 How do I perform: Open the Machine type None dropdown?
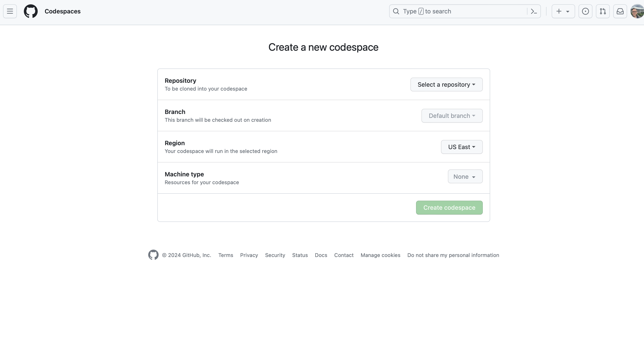coord(465,177)
